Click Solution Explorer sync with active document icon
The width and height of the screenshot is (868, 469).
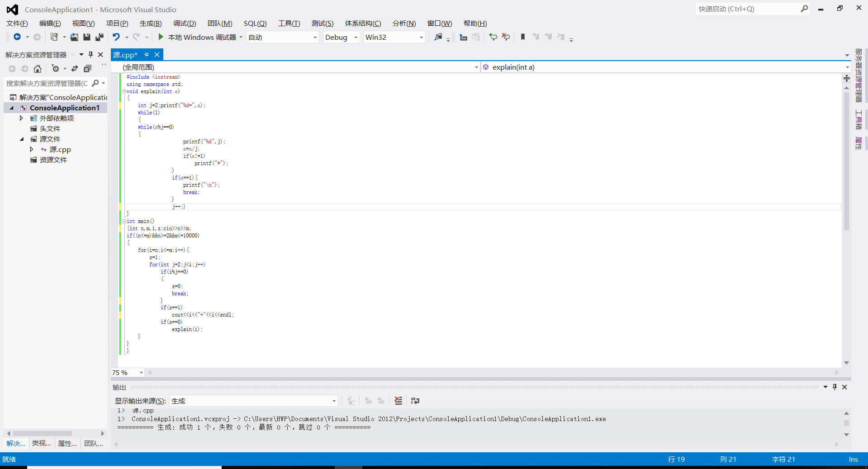pos(75,69)
